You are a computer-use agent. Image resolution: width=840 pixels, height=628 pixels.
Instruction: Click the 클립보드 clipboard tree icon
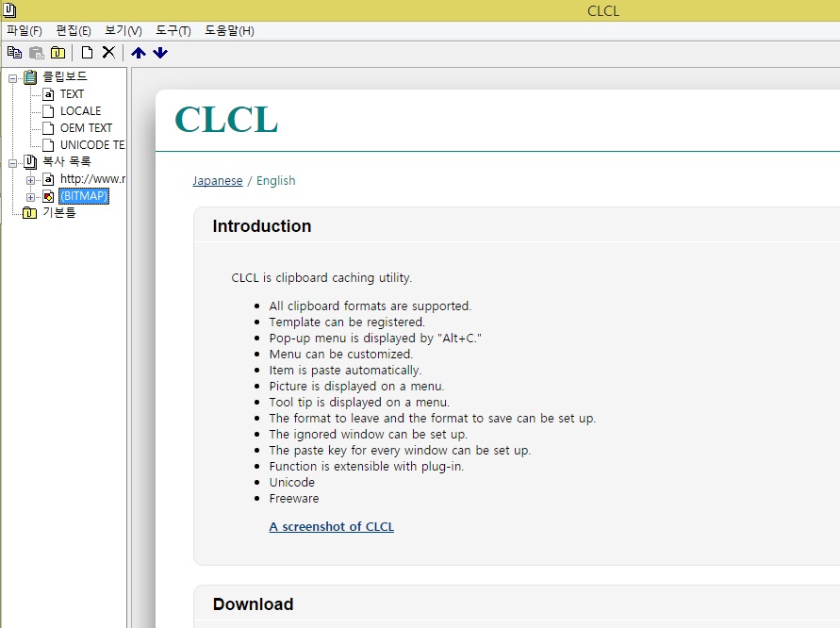(30, 77)
